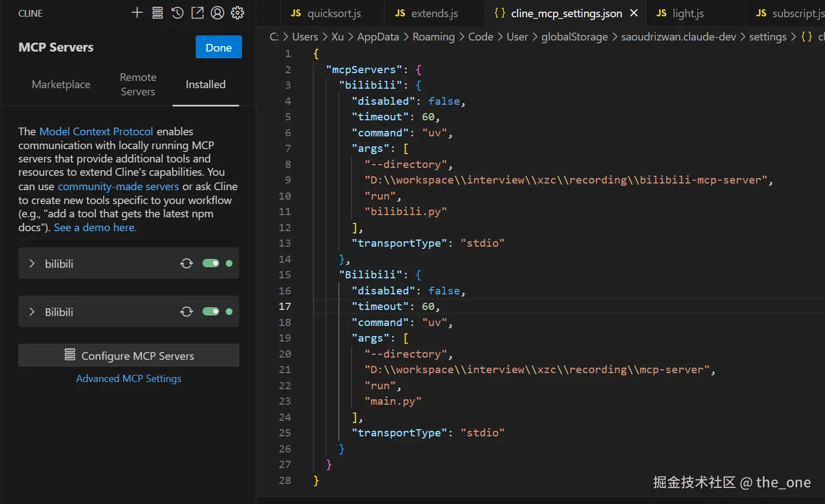This screenshot has width=825, height=504.
Task: Switch to Remote Servers tab
Action: pos(138,84)
